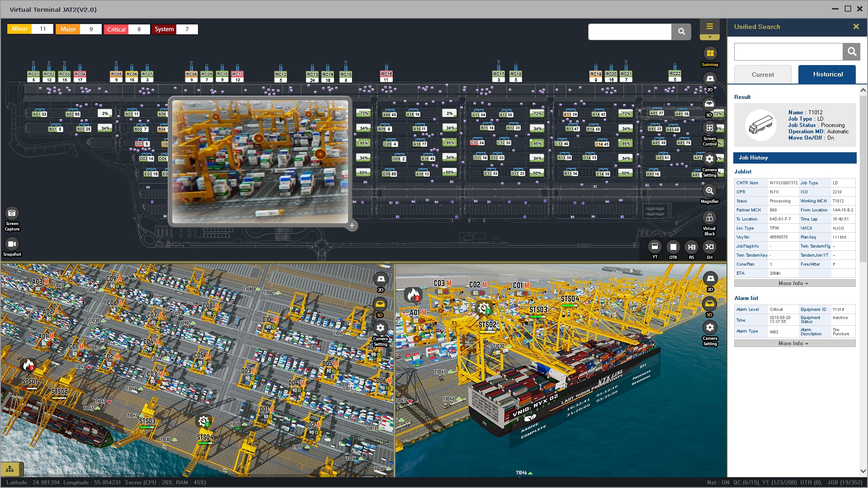Toggle the YT equipment filter
The width and height of the screenshot is (868, 488).
point(655,247)
